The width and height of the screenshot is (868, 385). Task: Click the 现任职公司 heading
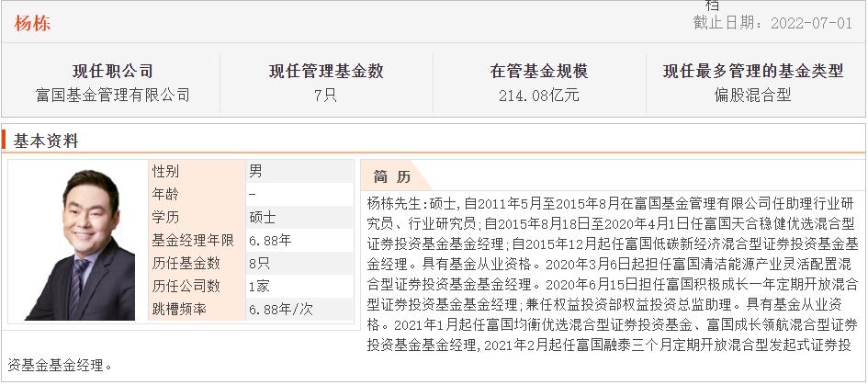click(x=112, y=71)
